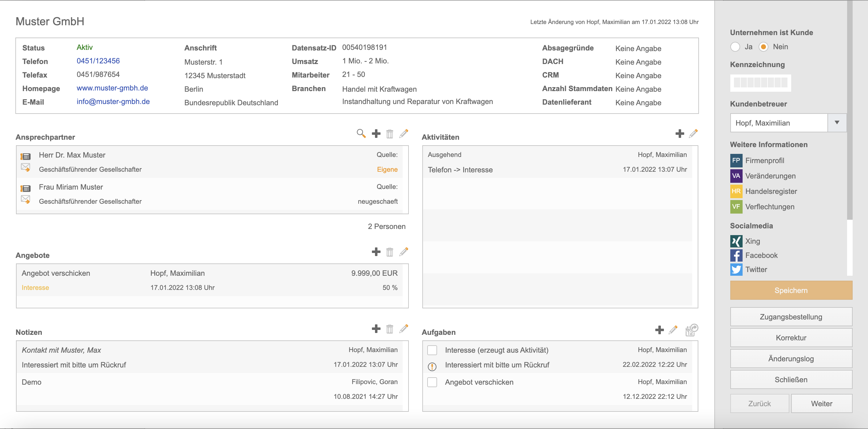
Task: Edit Notizen using the pencil icon
Action: pyautogui.click(x=404, y=328)
